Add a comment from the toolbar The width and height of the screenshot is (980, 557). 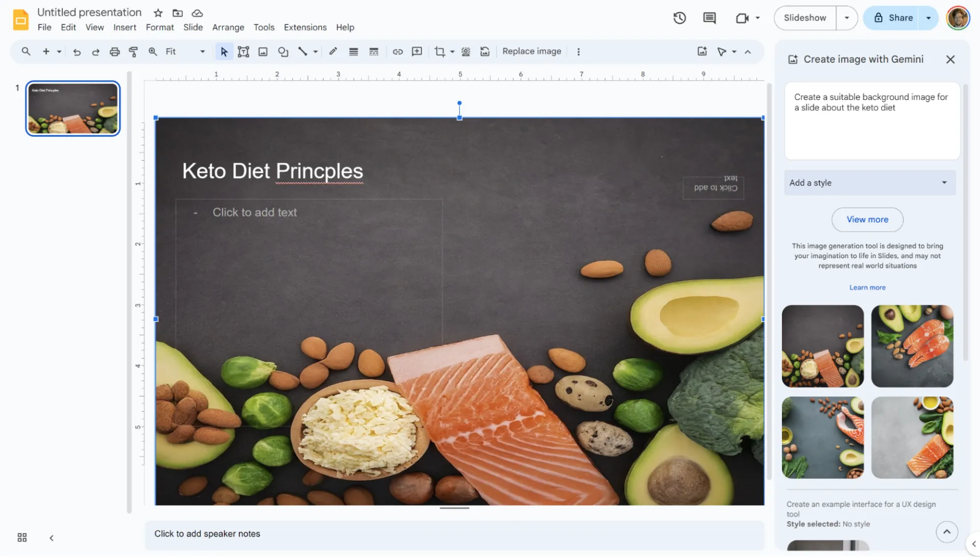pos(417,52)
